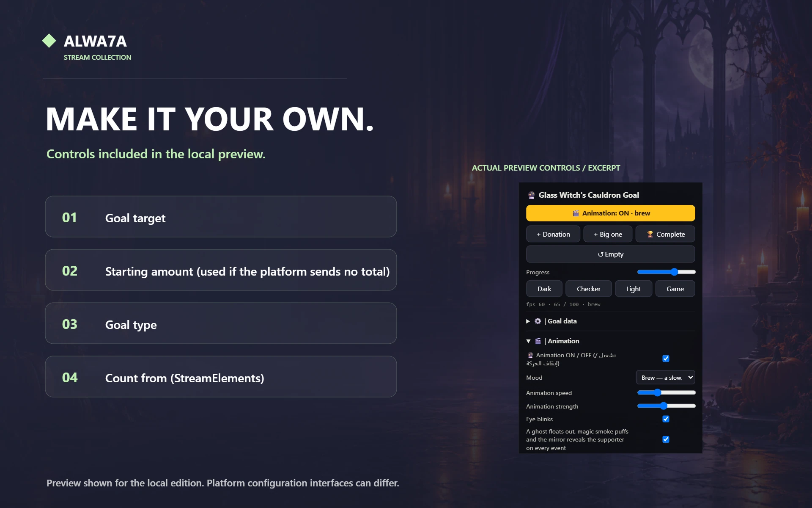Screen dimensions: 812x508
Task: Uncheck the ghost floats out event checkbox
Action: [x=666, y=439]
